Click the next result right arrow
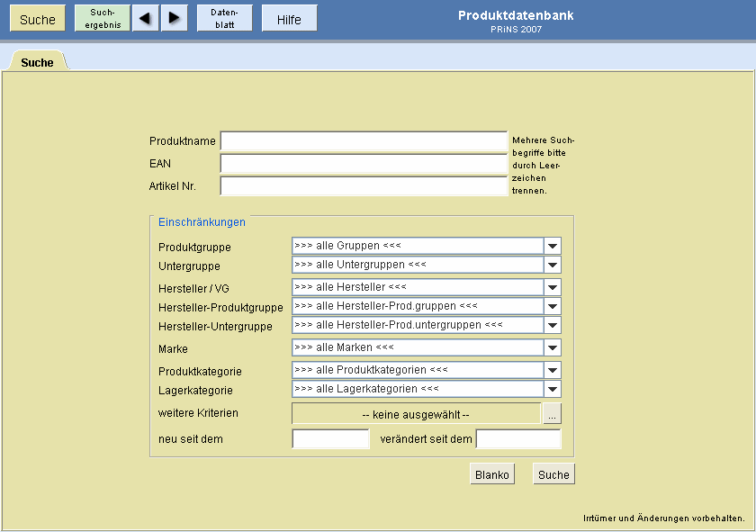This screenshot has height=532, width=756. [x=174, y=18]
